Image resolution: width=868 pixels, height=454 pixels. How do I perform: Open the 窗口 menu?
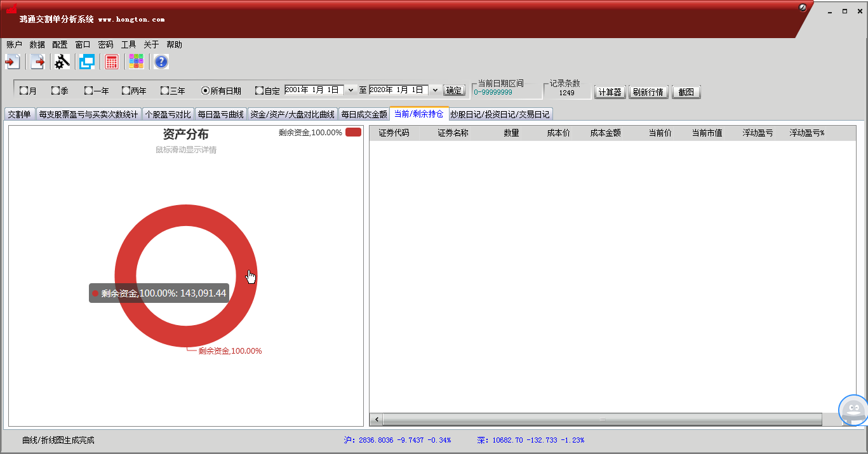tap(83, 44)
